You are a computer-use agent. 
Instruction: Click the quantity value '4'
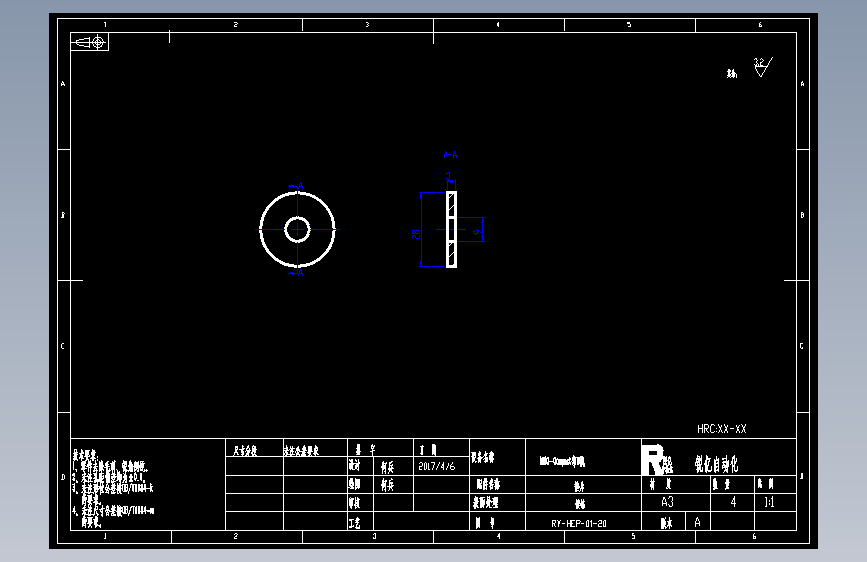coord(733,502)
